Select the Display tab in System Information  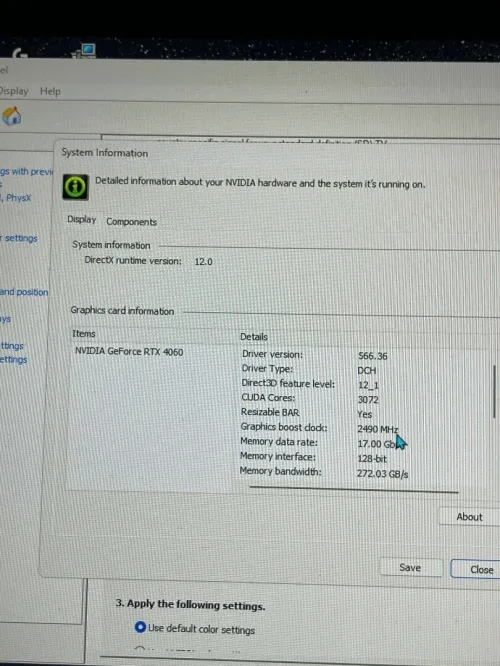pos(82,220)
